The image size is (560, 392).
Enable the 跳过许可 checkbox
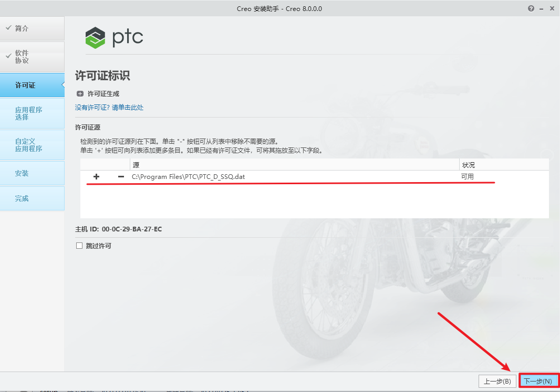(x=79, y=245)
